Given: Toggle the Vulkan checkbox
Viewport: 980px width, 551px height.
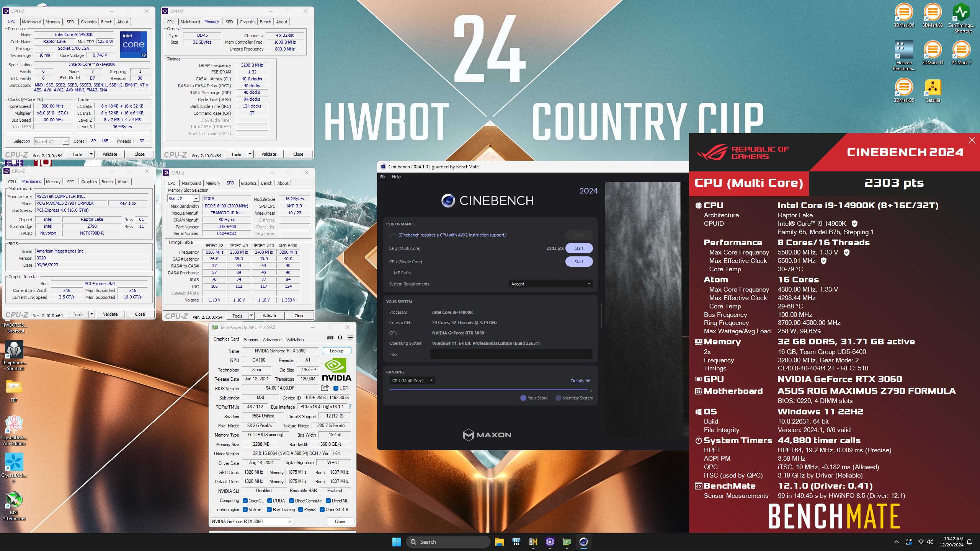Looking at the screenshot, I should pyautogui.click(x=245, y=510).
